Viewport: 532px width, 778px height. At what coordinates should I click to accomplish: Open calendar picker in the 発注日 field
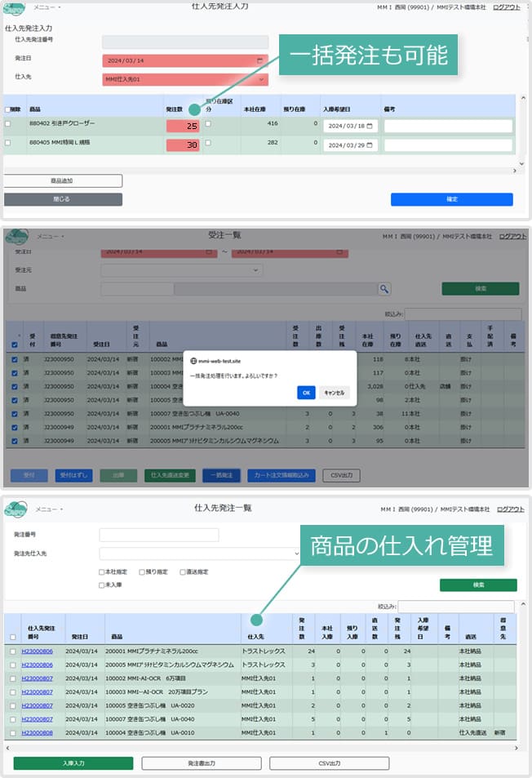point(259,60)
